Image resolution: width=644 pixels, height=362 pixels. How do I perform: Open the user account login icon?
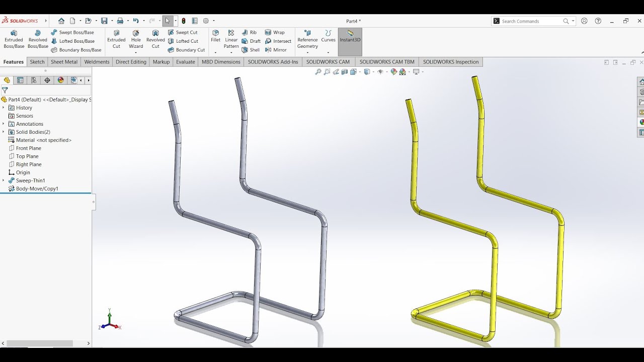(584, 21)
